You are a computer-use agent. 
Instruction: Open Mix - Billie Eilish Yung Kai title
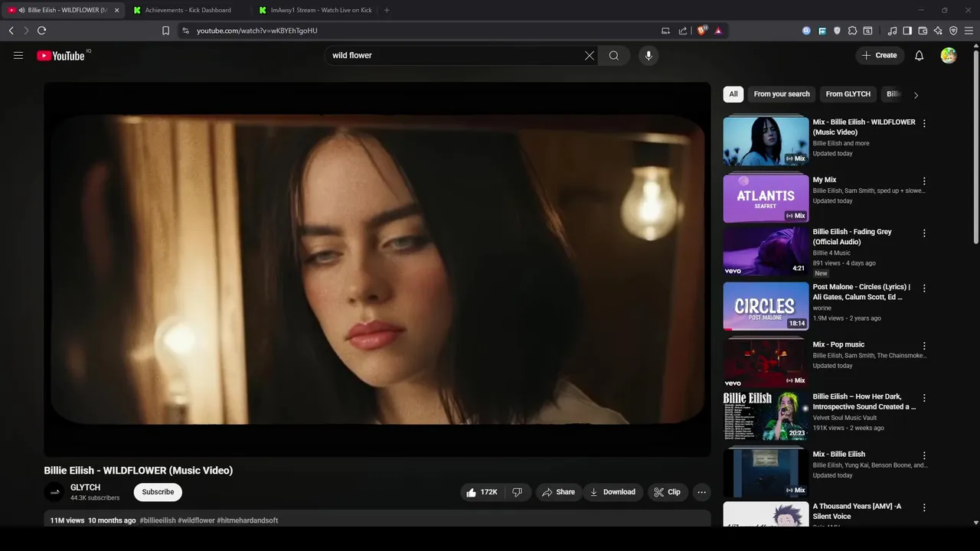(x=838, y=454)
